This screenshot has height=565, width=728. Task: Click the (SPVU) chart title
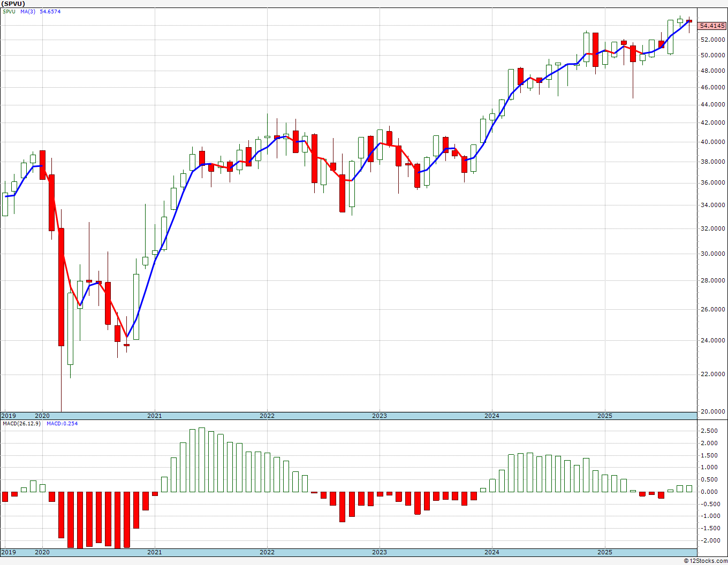point(13,4)
